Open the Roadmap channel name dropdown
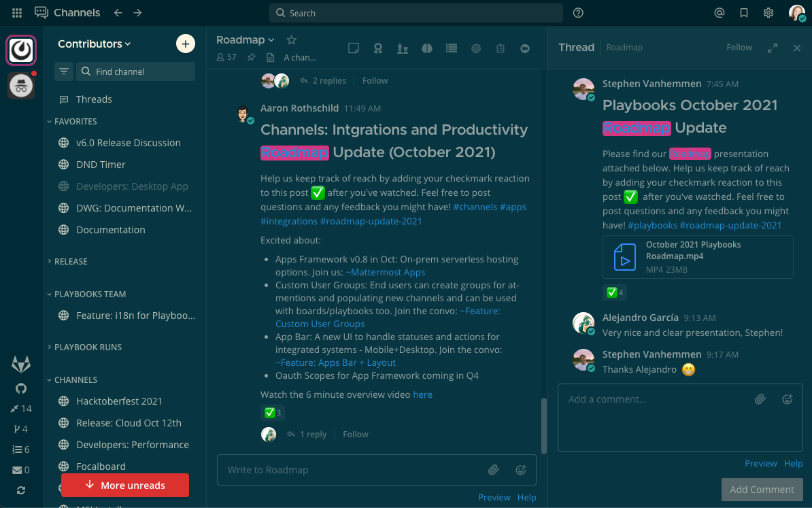Screen dimensions: 812x508 [245, 39]
